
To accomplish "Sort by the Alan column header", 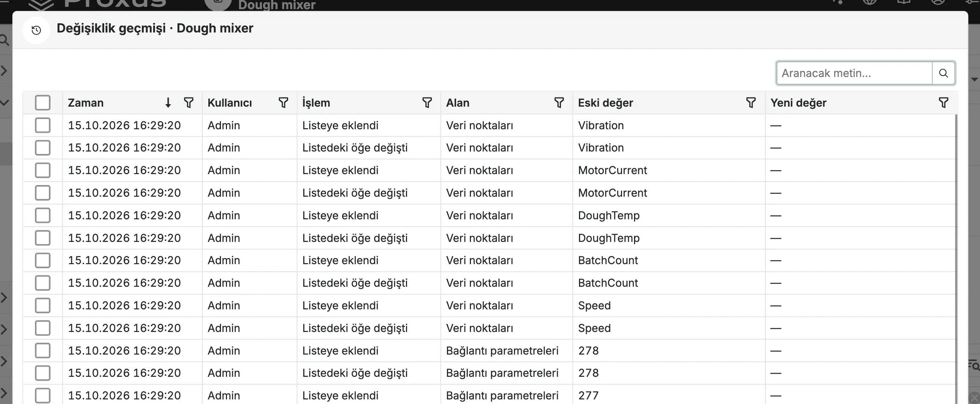I will [x=458, y=103].
